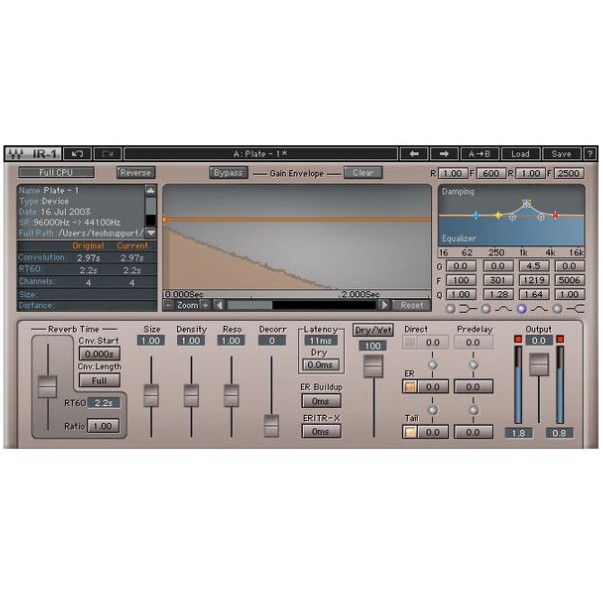This screenshot has width=603, height=603.
Task: Select the active third bell filter radio
Action: tap(521, 308)
